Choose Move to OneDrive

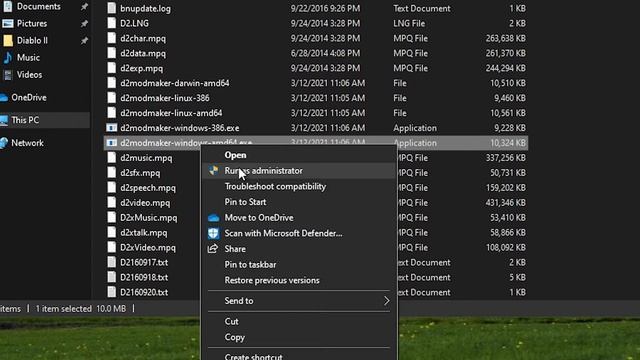coord(259,218)
